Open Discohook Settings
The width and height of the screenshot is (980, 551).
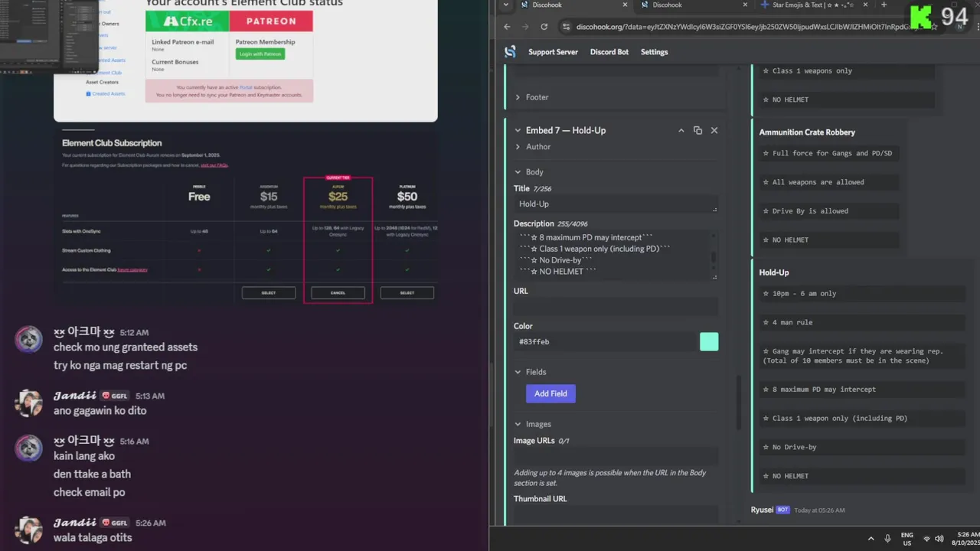[x=655, y=52]
